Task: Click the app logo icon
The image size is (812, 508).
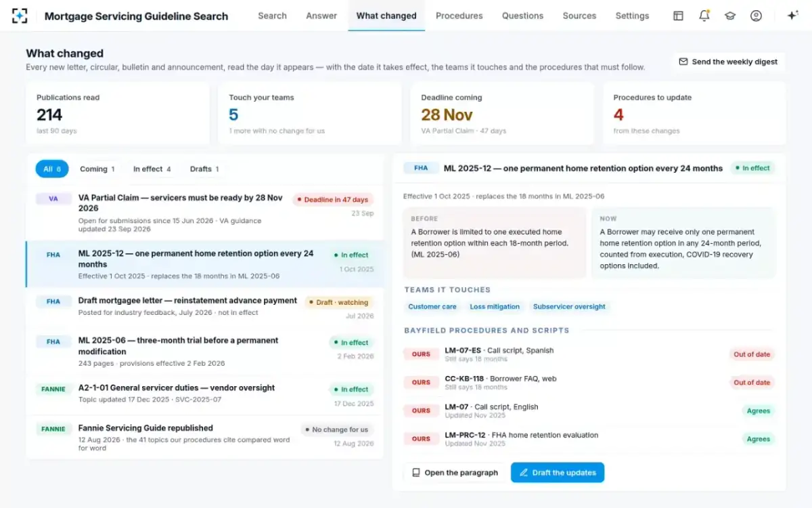Action: (20, 16)
